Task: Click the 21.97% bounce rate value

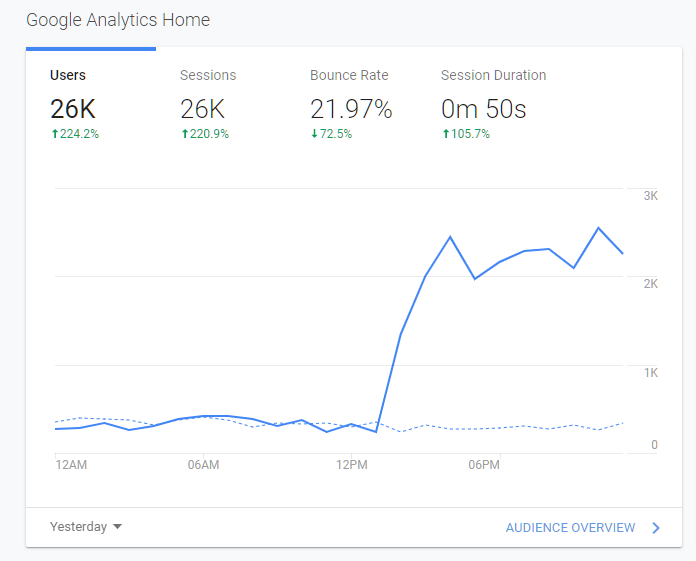Action: tap(351, 109)
